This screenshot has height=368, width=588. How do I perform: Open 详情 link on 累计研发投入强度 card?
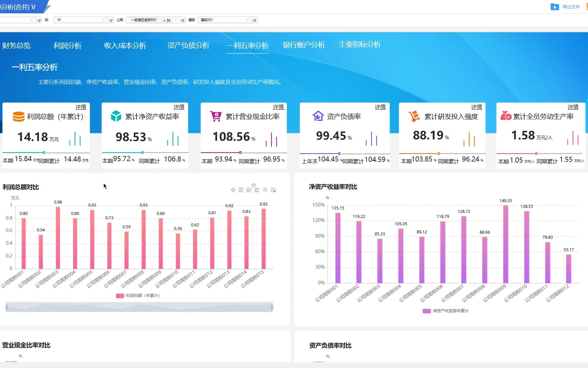coord(476,107)
